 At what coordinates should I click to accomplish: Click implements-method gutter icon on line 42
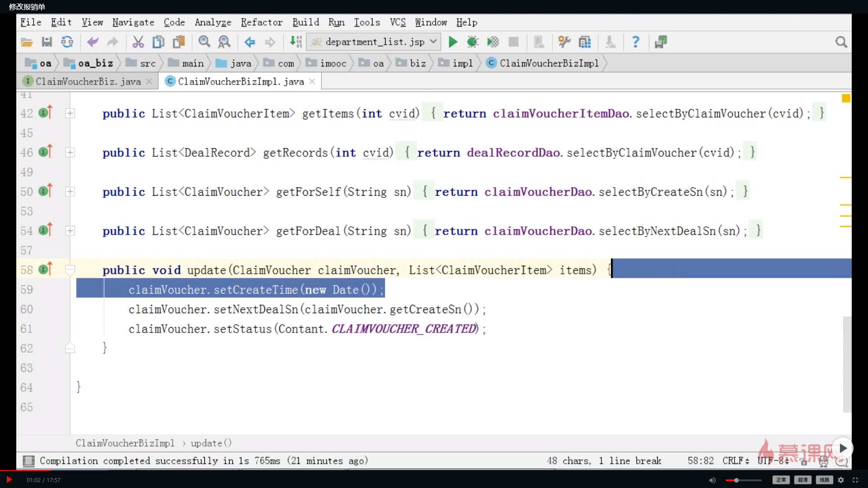click(x=46, y=113)
